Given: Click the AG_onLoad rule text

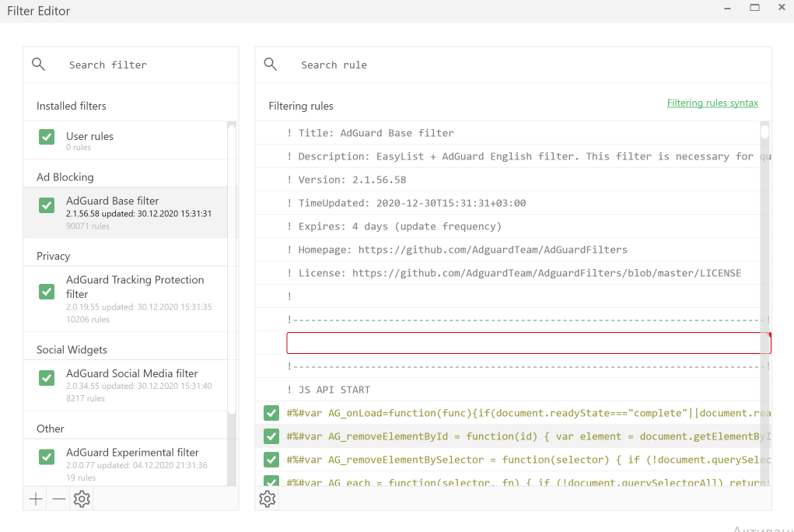Looking at the screenshot, I should tap(528, 413).
